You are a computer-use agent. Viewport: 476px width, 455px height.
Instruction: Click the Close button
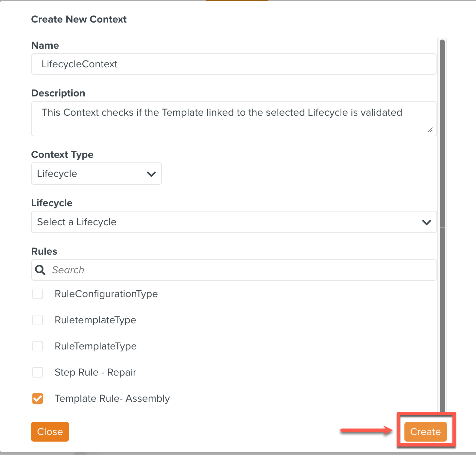click(50, 432)
